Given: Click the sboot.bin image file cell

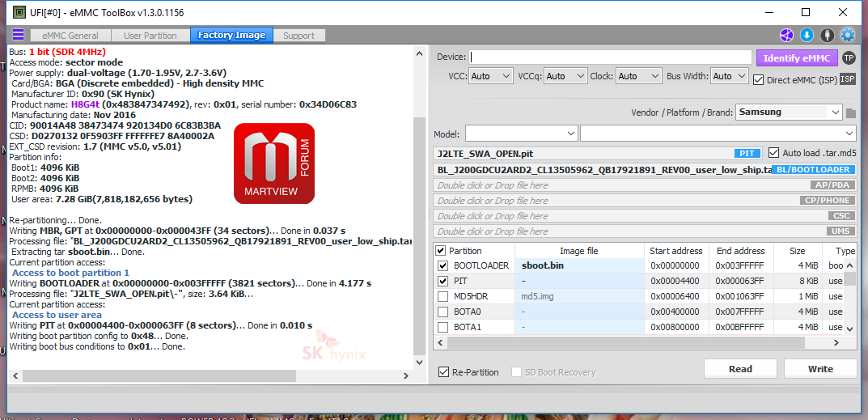Looking at the screenshot, I should tap(579, 266).
